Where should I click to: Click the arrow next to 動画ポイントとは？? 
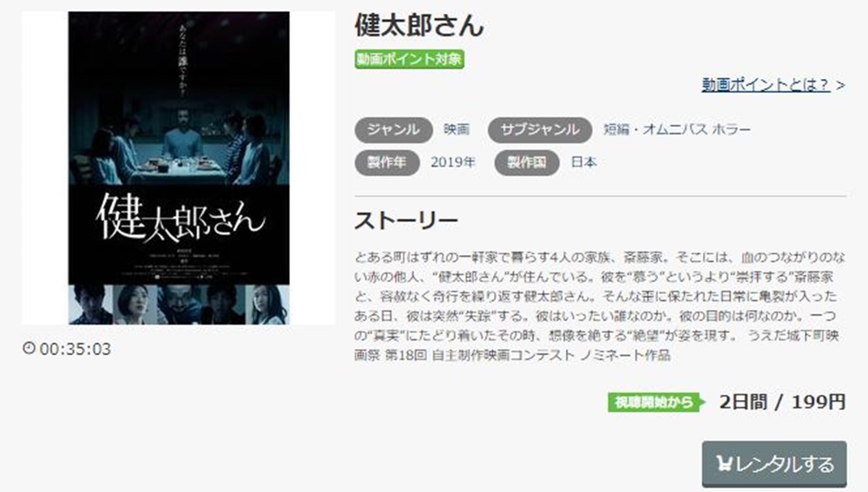(841, 85)
